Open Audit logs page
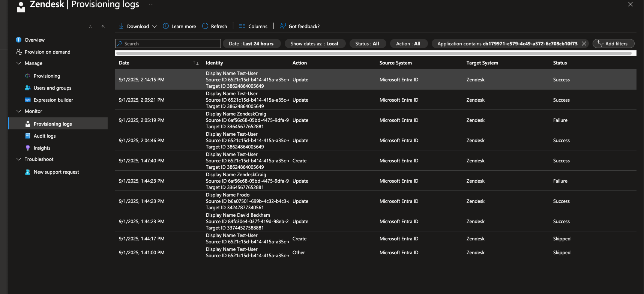644x294 pixels. click(x=45, y=136)
